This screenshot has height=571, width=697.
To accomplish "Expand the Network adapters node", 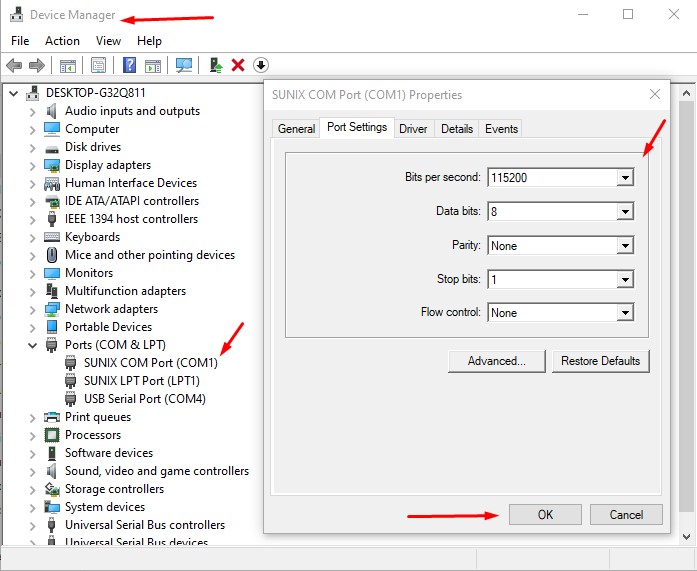I will (33, 309).
